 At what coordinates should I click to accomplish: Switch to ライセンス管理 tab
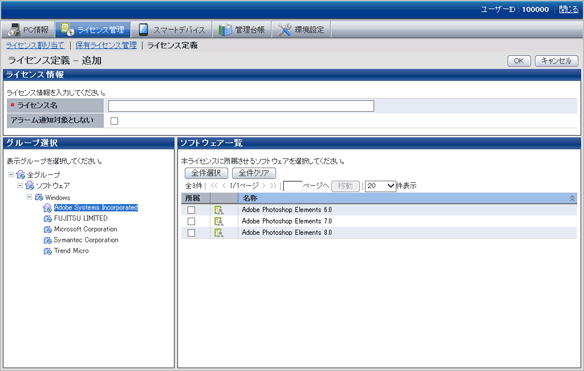(x=93, y=29)
